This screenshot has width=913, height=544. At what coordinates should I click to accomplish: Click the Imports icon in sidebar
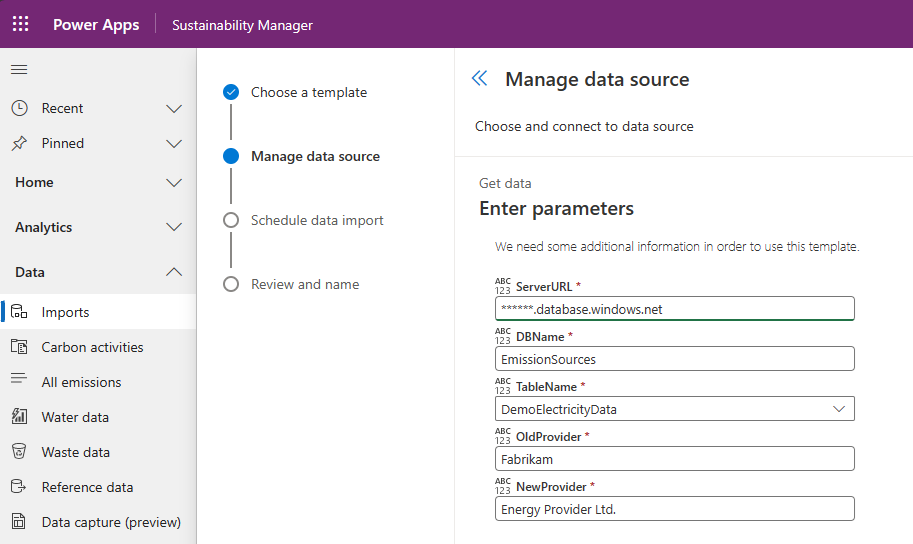pos(19,312)
